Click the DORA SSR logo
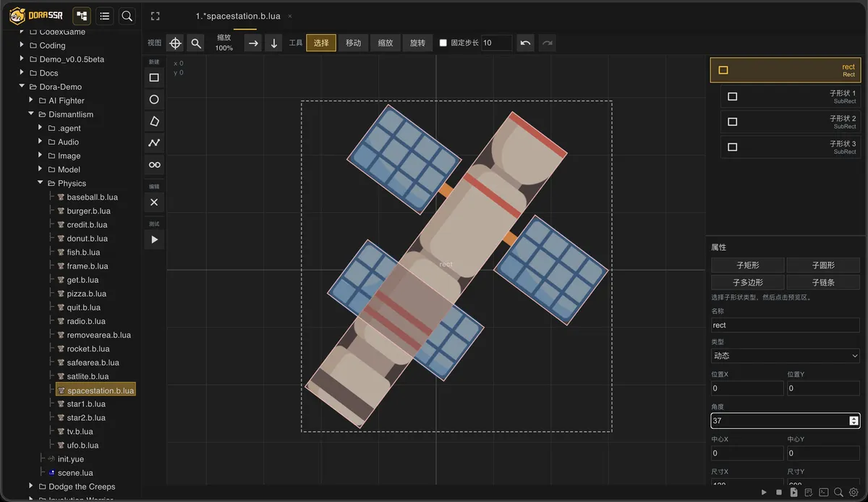The width and height of the screenshot is (868, 502). tap(36, 16)
